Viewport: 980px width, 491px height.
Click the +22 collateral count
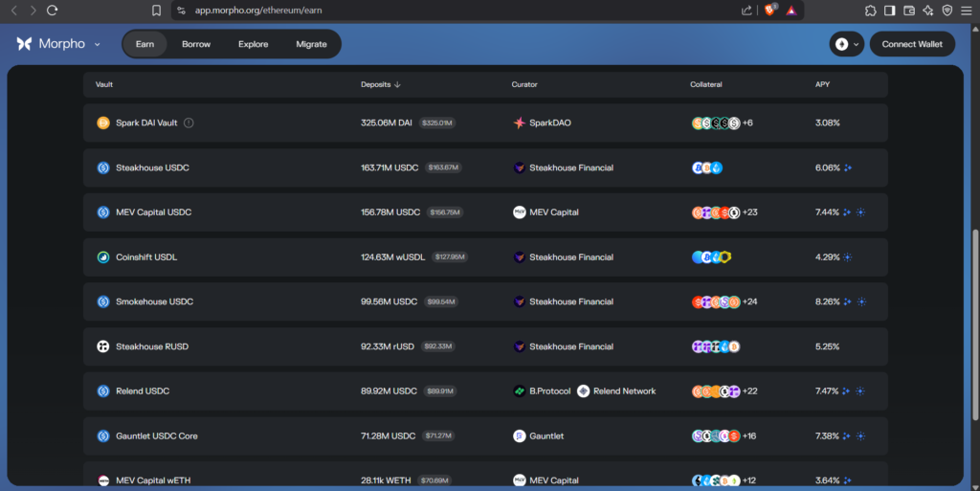(x=750, y=391)
